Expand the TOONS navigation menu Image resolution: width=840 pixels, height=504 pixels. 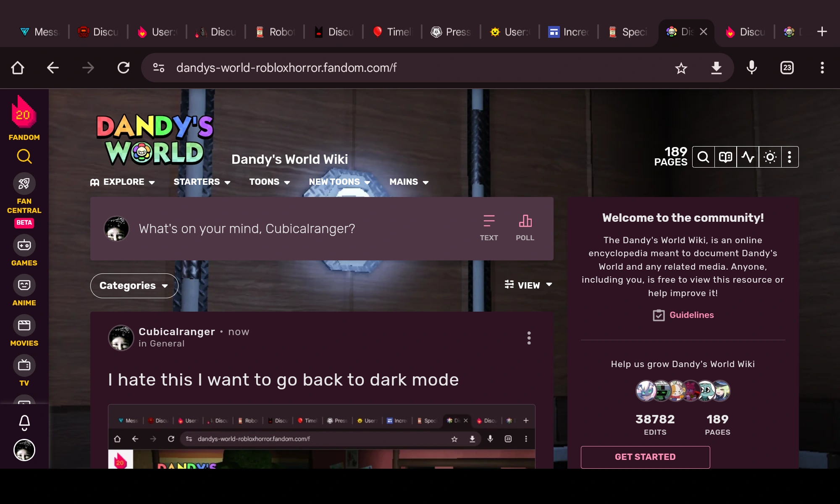coord(269,182)
